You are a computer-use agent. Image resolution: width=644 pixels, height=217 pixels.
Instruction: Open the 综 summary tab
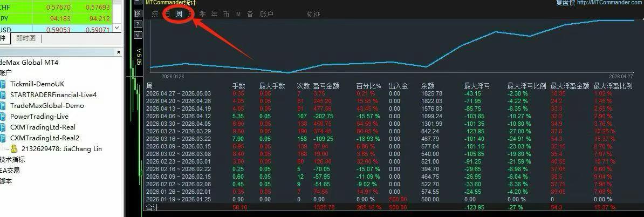[x=155, y=14]
